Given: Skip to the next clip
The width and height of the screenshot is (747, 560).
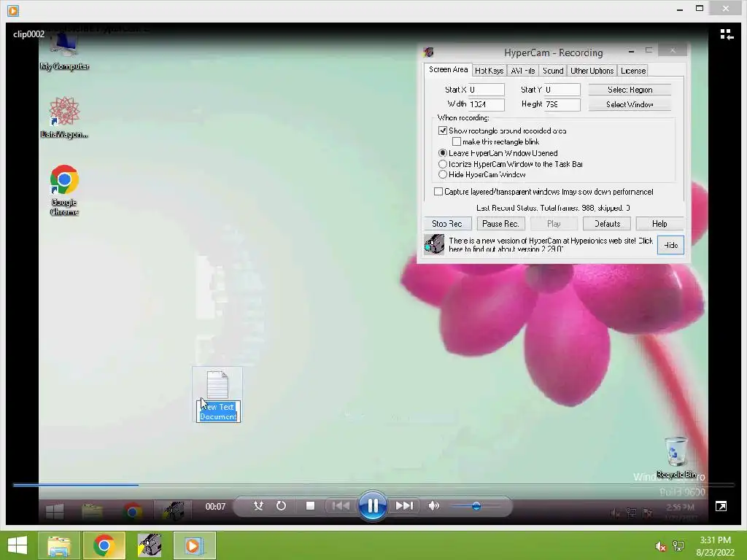Looking at the screenshot, I should point(404,506).
